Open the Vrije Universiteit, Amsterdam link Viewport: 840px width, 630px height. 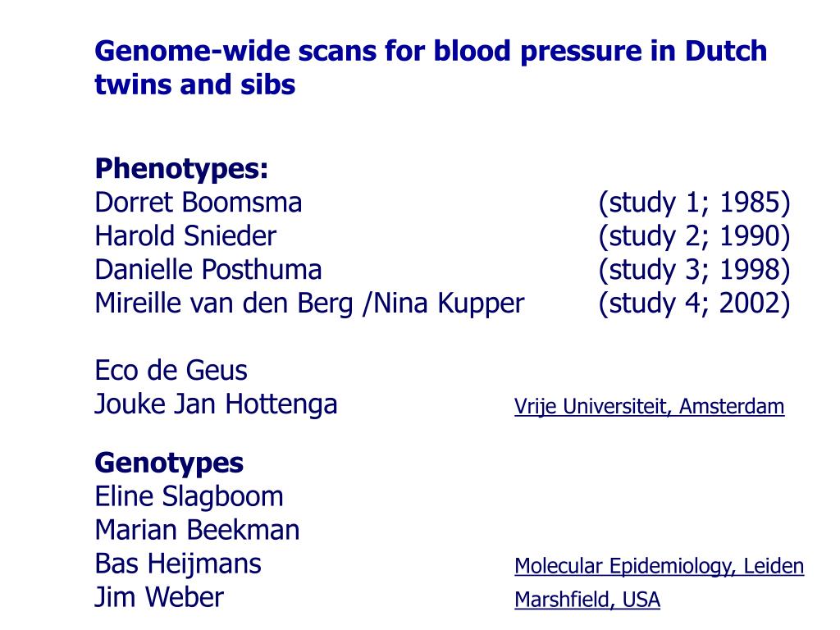650,407
